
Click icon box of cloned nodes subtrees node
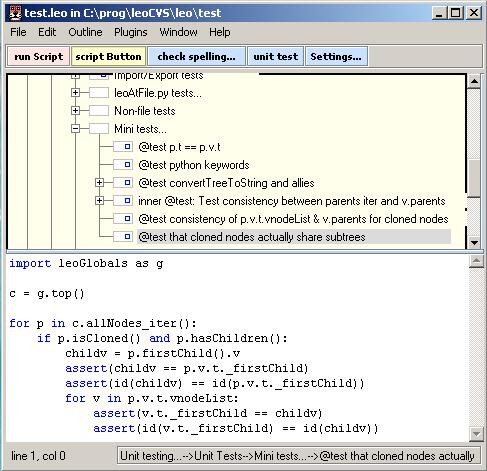tap(122, 237)
